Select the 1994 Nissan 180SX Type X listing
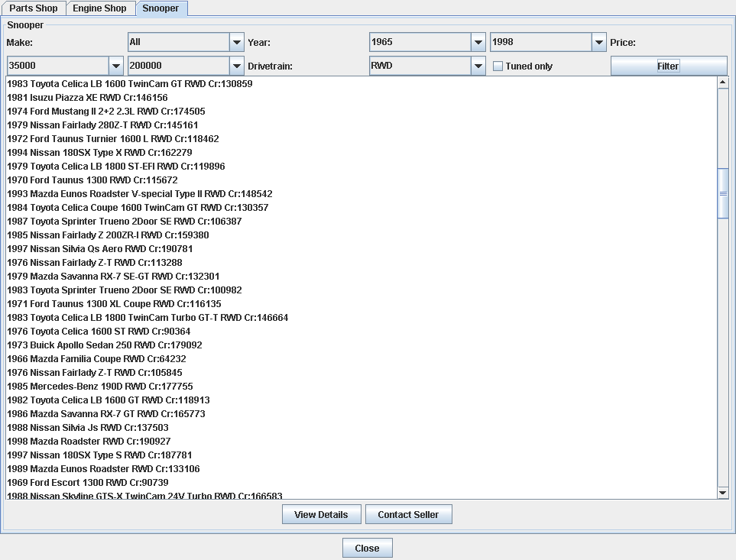The width and height of the screenshot is (736, 560). [362, 153]
